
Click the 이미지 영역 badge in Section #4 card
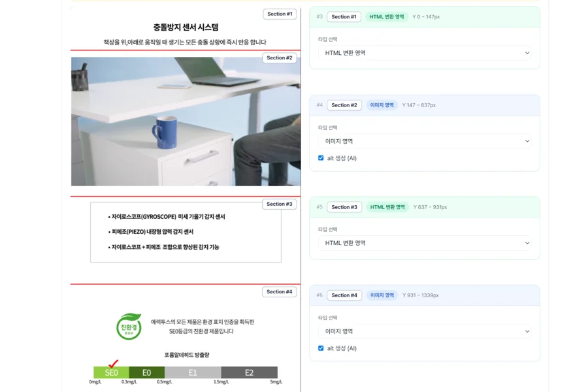(382, 295)
